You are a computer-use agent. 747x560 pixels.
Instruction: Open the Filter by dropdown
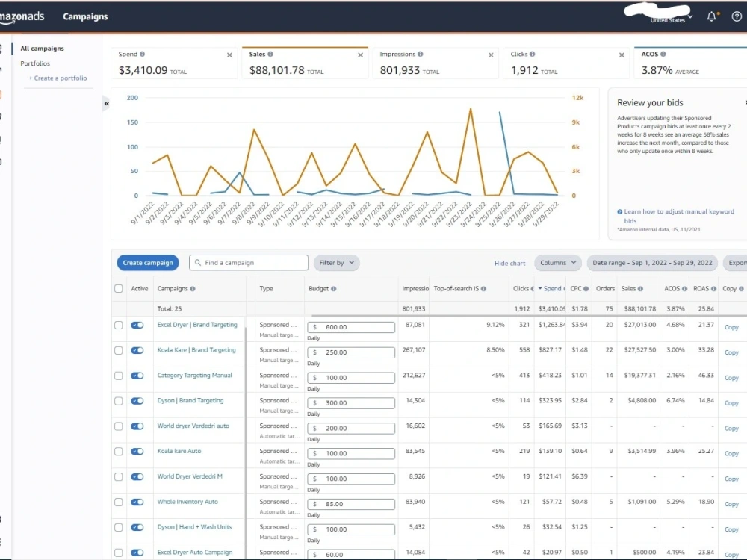click(x=336, y=263)
